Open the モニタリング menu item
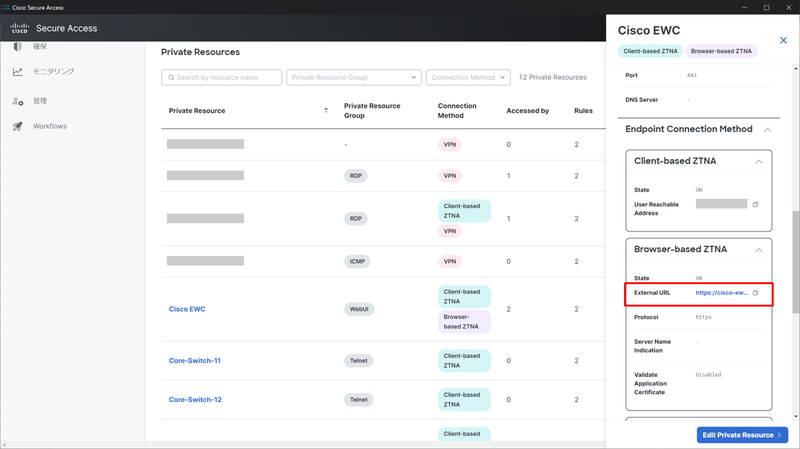This screenshot has height=449, width=800. (54, 71)
